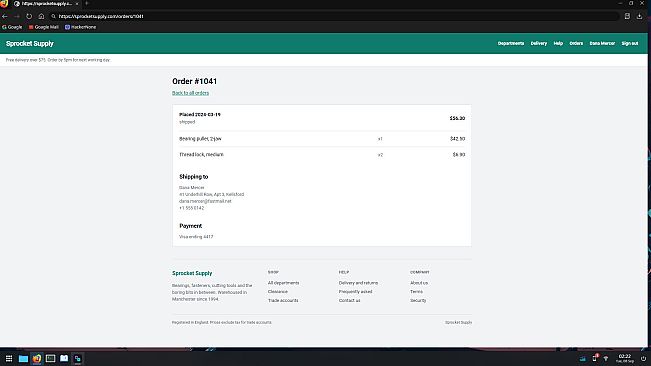
Task: Select the sprocketsupply tab
Action: tap(46, 3)
